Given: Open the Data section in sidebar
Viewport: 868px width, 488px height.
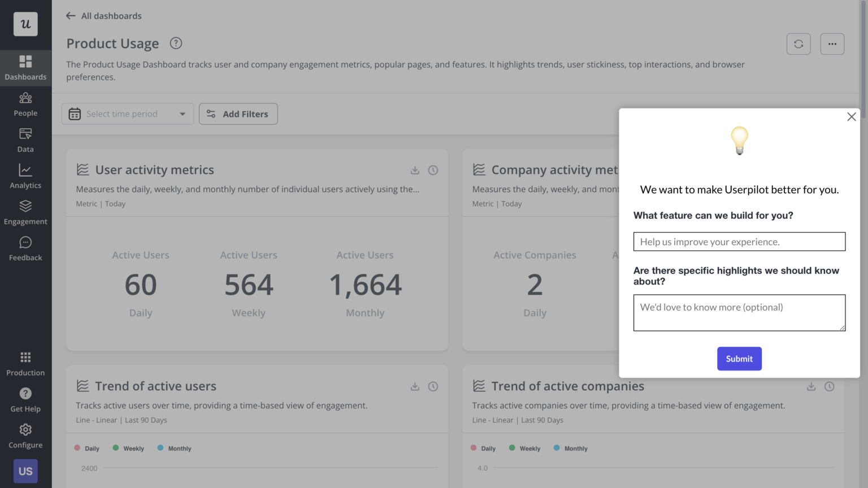Looking at the screenshot, I should click(x=25, y=141).
